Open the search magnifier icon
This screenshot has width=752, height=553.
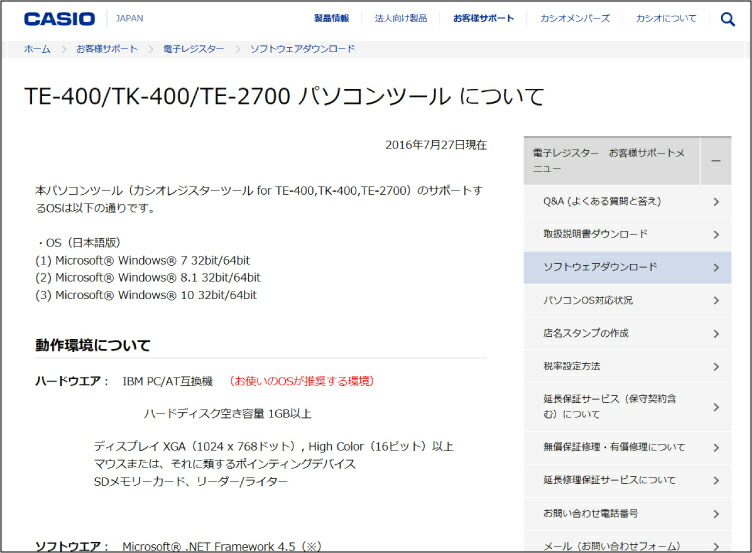click(728, 19)
